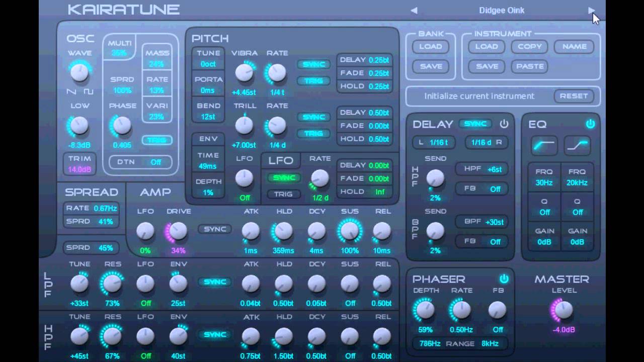Open the DTN Off selector
This screenshot has width=644, height=362.
tap(140, 162)
